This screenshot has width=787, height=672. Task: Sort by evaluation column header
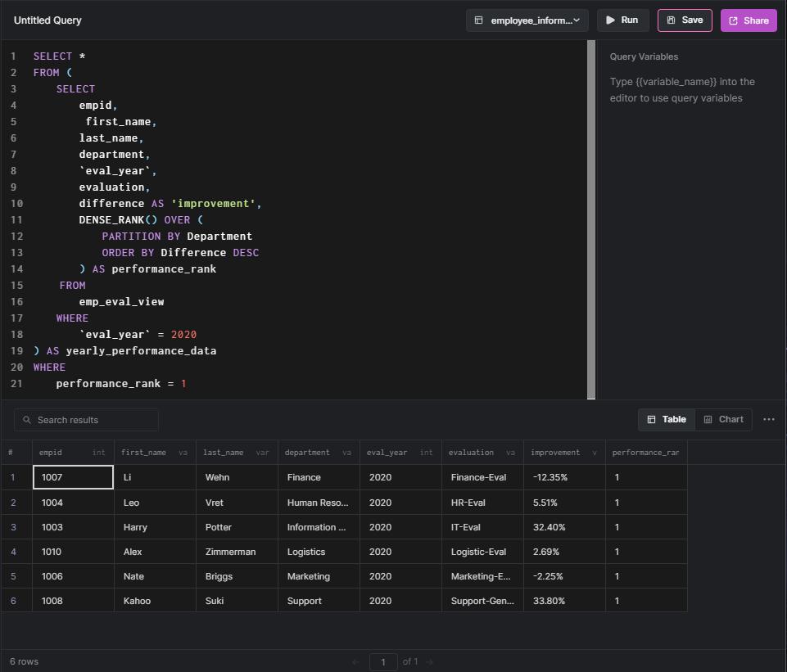point(482,453)
